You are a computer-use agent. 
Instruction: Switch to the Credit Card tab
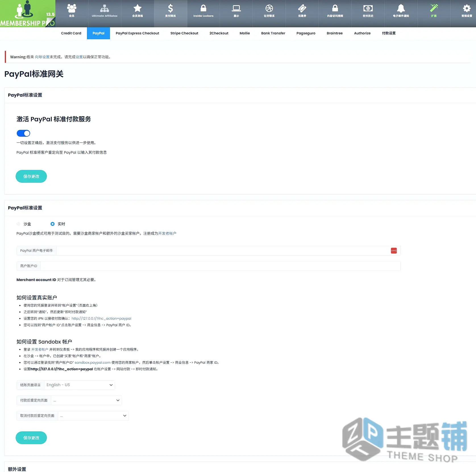71,33
